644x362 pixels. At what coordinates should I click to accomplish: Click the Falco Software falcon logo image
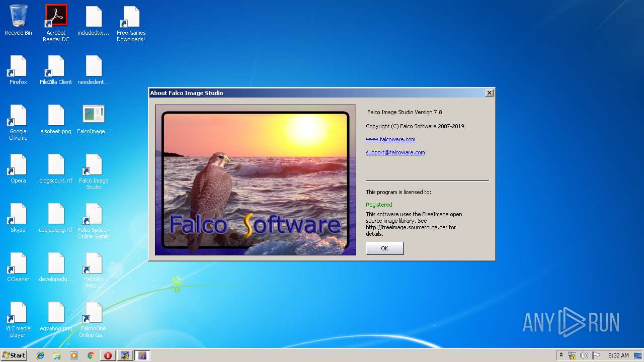point(256,180)
